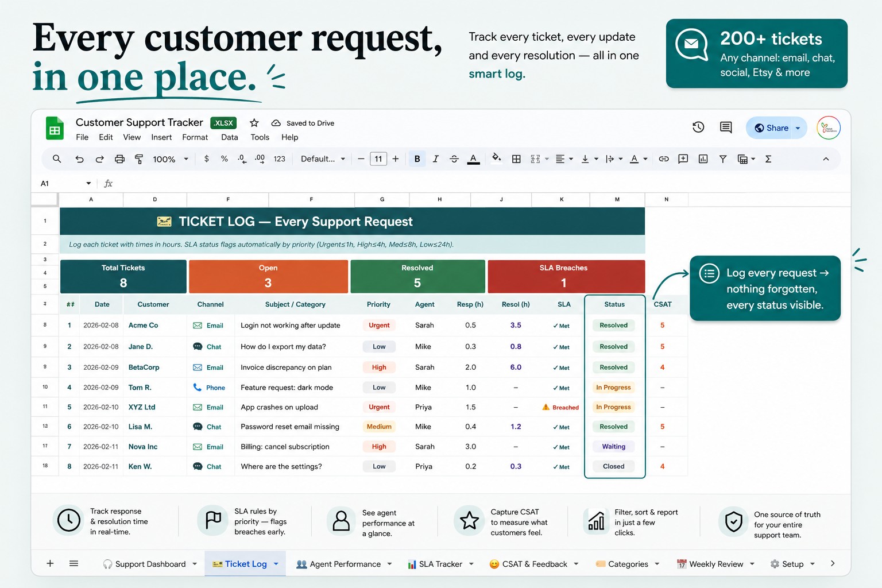Open the borders tool
The image size is (882, 588).
pos(516,159)
